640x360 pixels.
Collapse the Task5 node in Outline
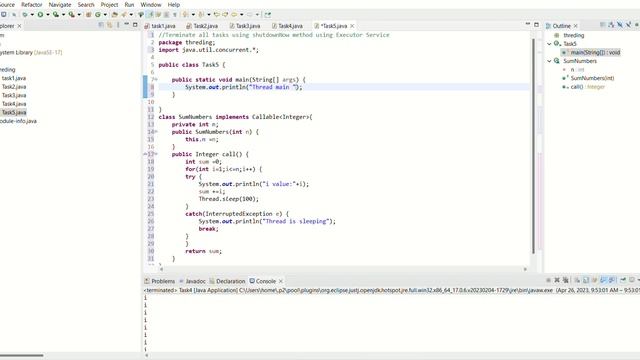point(549,44)
